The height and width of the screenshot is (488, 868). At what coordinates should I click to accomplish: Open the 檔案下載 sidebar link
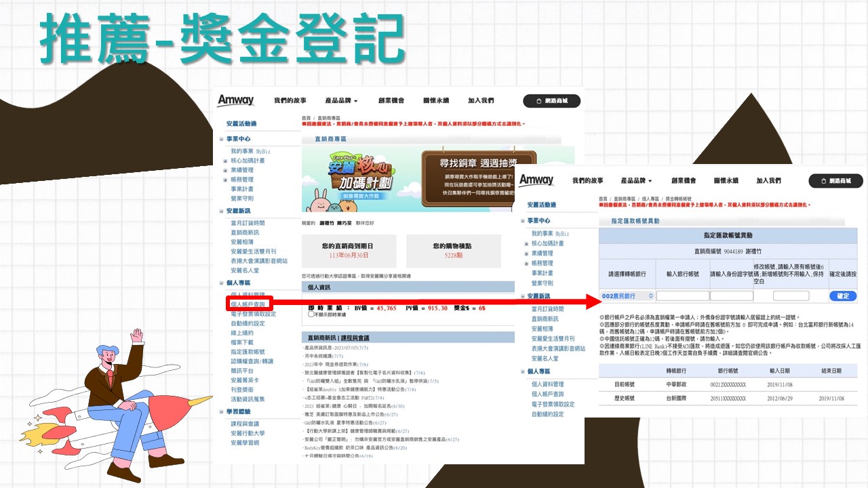pos(242,342)
